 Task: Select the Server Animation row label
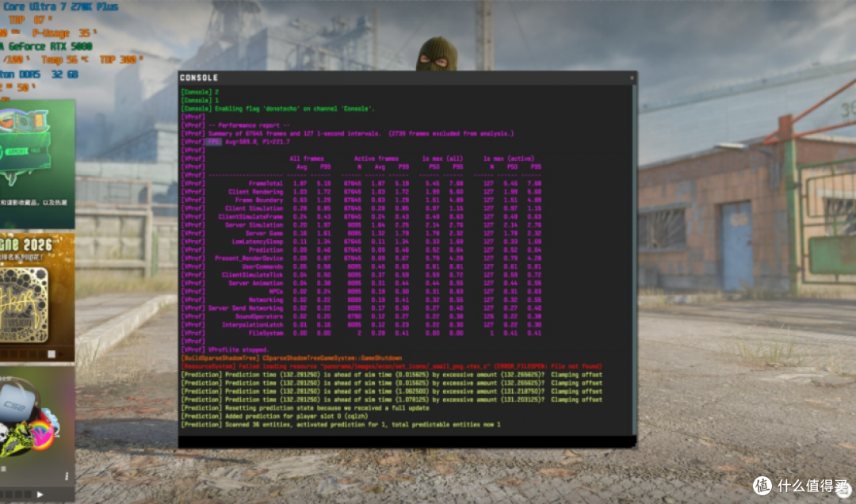pos(255,283)
